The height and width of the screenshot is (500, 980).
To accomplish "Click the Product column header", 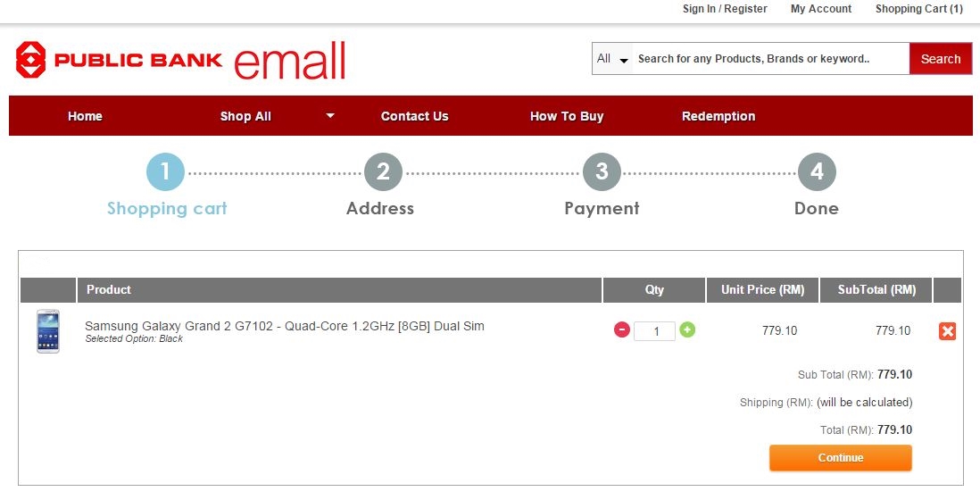I will point(339,290).
